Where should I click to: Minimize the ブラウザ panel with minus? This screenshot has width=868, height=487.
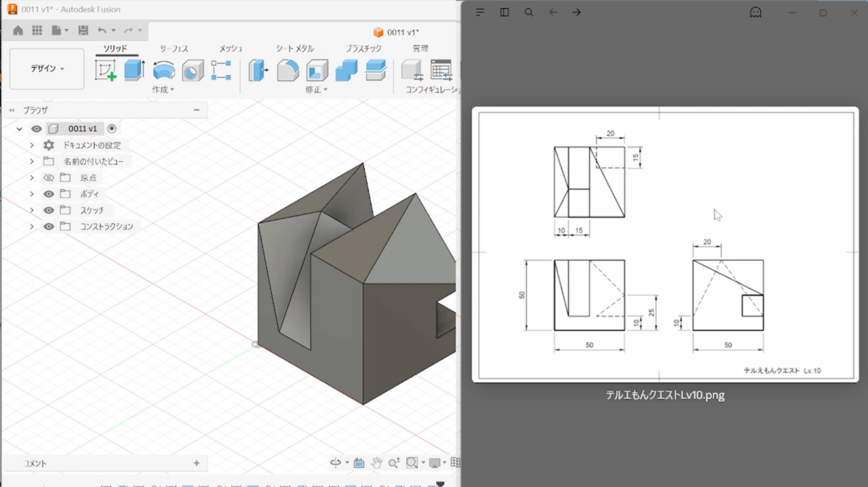(197, 110)
